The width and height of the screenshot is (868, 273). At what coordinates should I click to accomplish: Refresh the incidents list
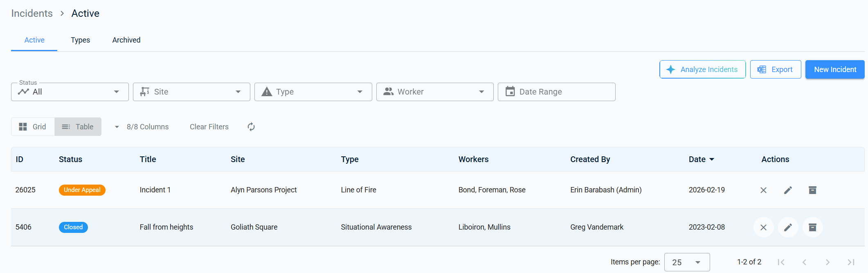pyautogui.click(x=251, y=127)
